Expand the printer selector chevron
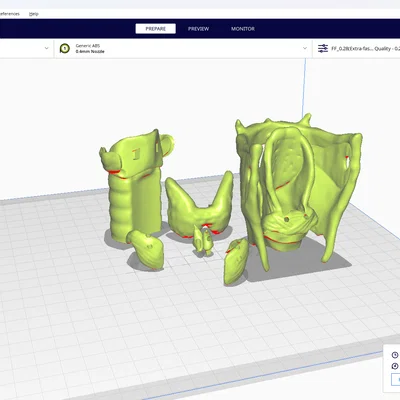This screenshot has height=400, width=400. (47, 48)
